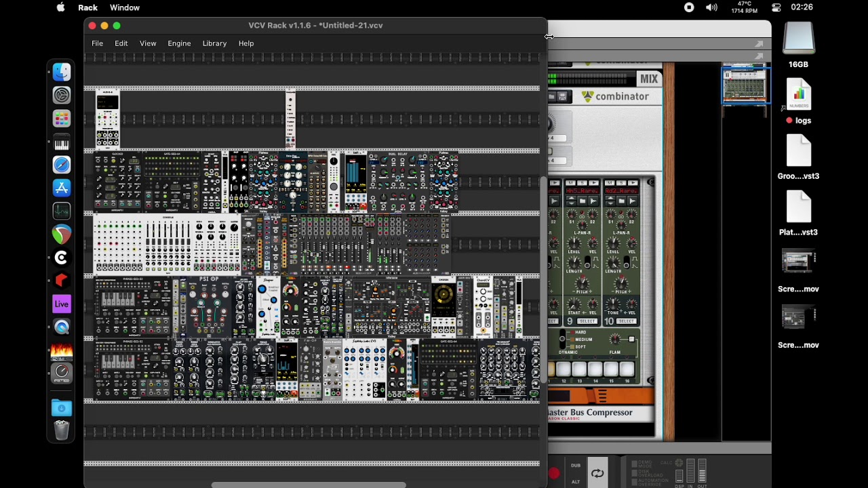Toggle the loop button in Reason transport

597,474
